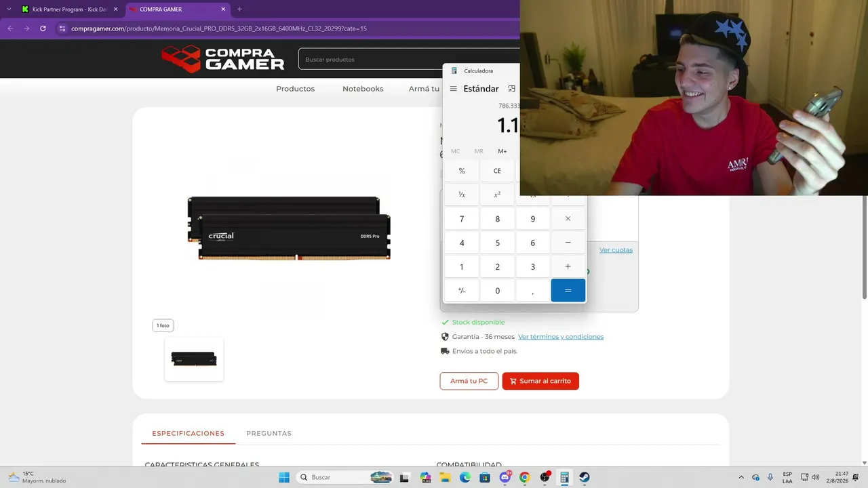The width and height of the screenshot is (868, 488).
Task: Click the Ver cuotas link
Action: click(x=616, y=250)
